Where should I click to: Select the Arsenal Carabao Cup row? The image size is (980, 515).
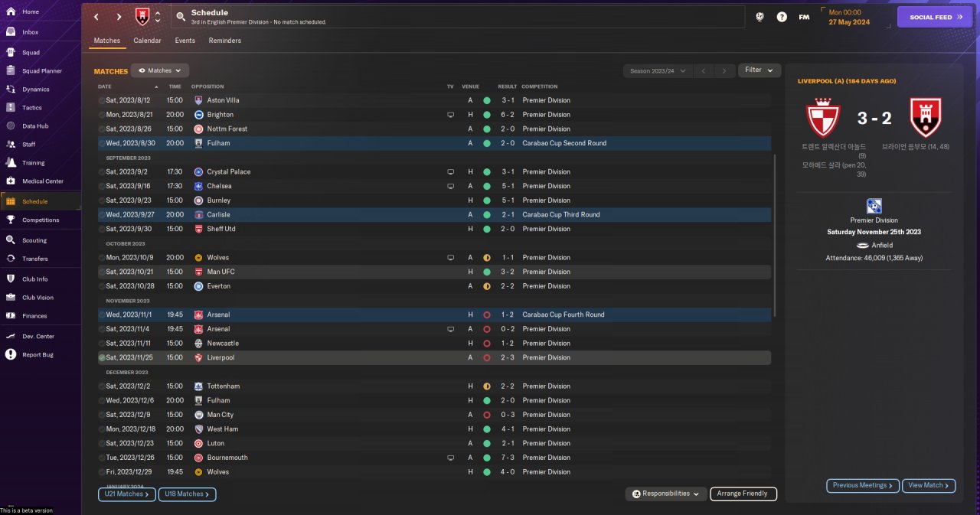coord(434,315)
